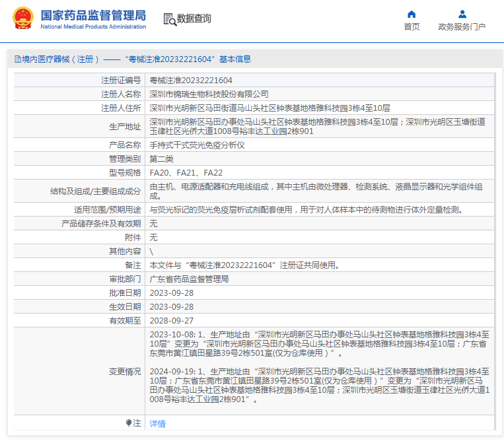Click the 数据查询 magnifier document icon

(x=169, y=19)
